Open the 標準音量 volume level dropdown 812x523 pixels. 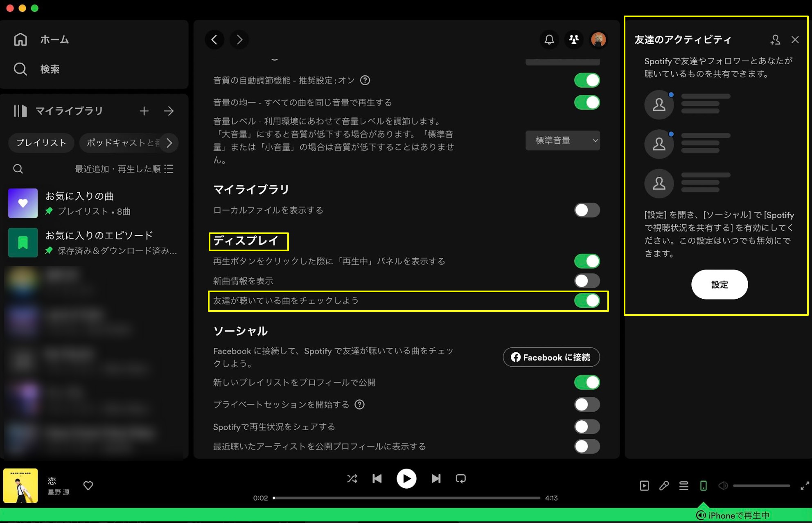pyautogui.click(x=562, y=140)
